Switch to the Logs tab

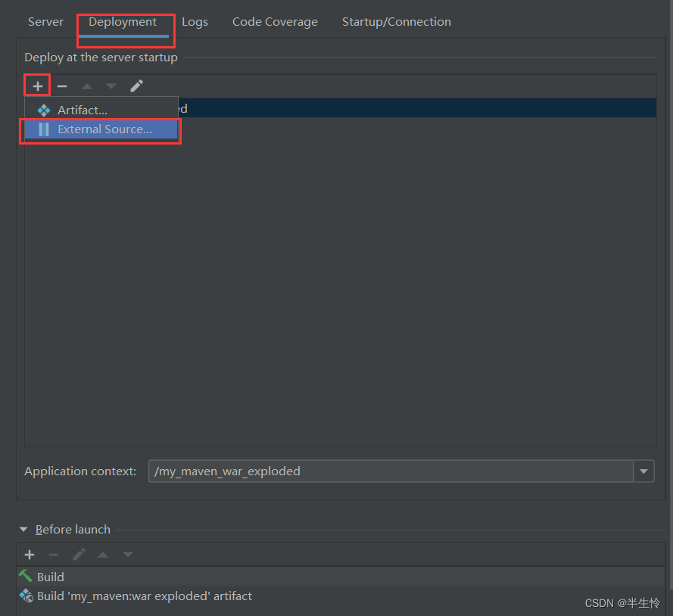[x=195, y=21]
